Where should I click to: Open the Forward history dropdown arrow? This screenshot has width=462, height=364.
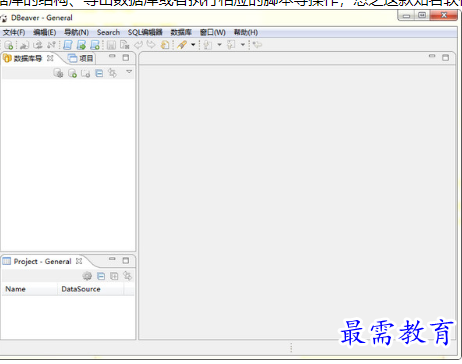[243, 45]
